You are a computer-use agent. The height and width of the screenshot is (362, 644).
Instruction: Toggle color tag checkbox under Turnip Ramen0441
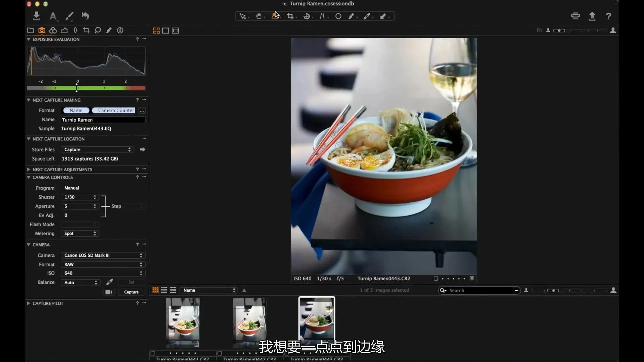coord(153,353)
